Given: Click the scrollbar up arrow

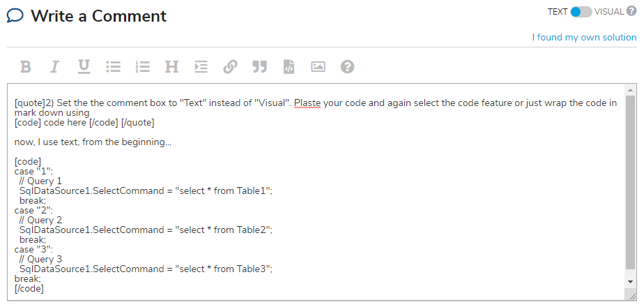Looking at the screenshot, I should click(630, 90).
